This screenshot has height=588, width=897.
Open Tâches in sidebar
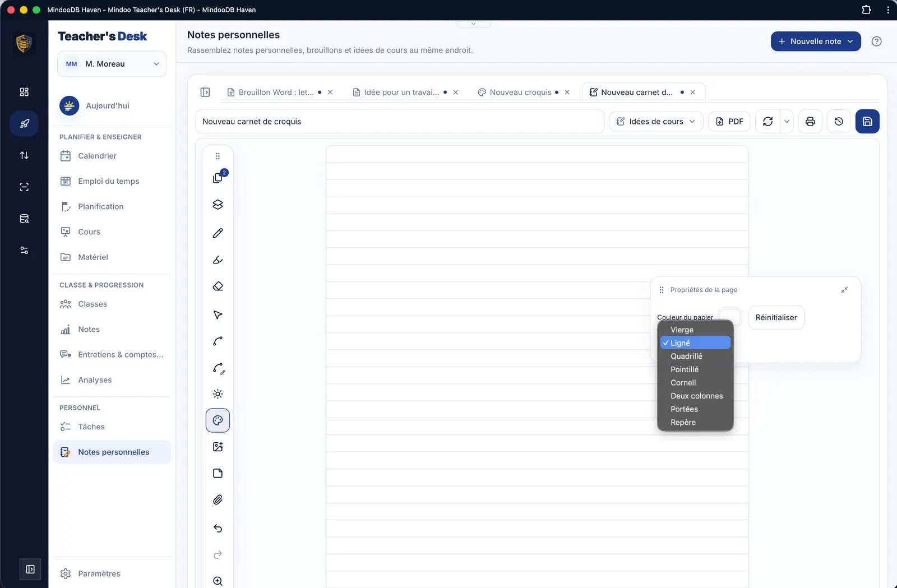tap(112, 427)
